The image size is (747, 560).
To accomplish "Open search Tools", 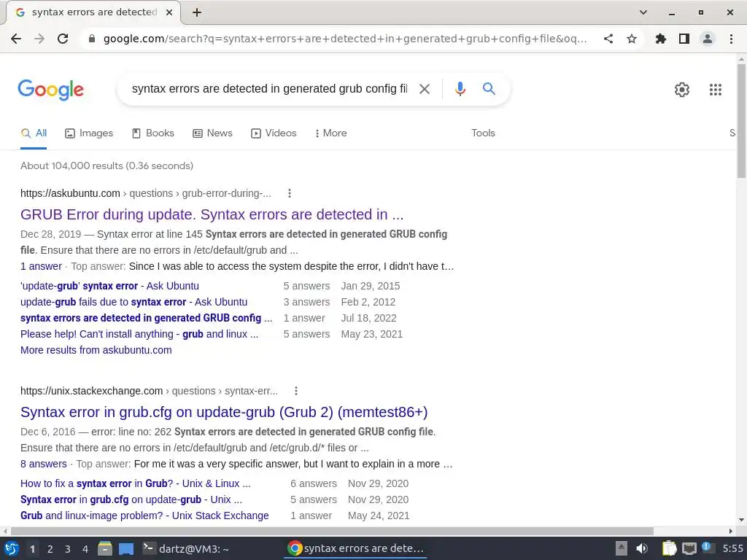I will pyautogui.click(x=483, y=133).
